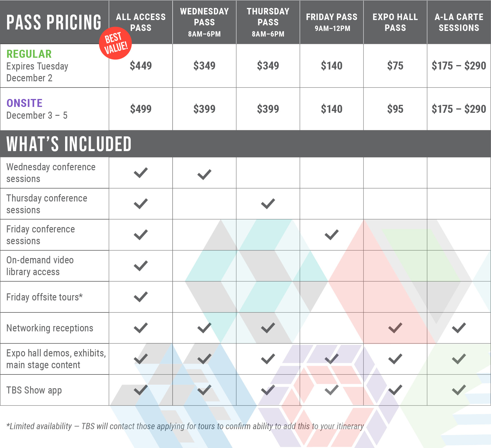
Task: Click All Access checkmark for On-demand video library
Action: click(141, 266)
